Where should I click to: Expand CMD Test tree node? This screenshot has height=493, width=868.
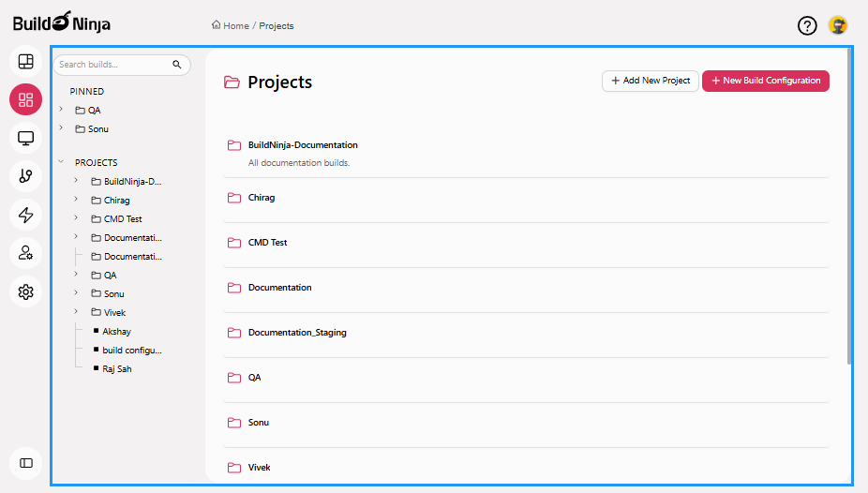76,218
